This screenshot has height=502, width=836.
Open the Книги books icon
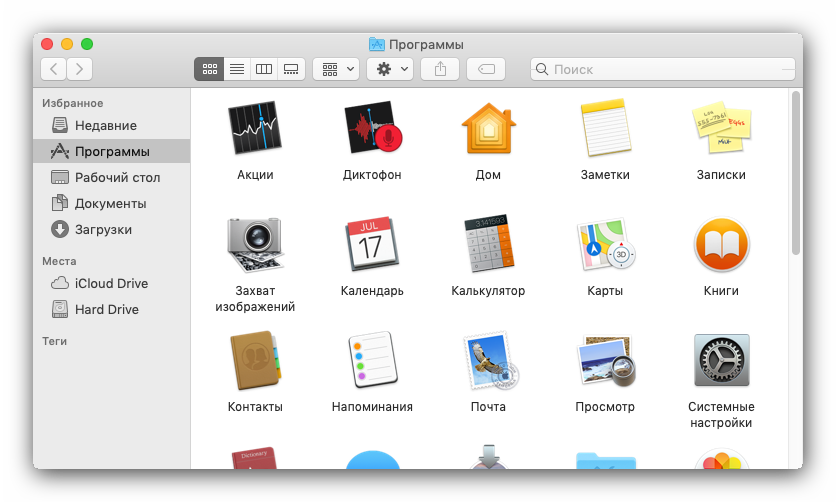721,244
